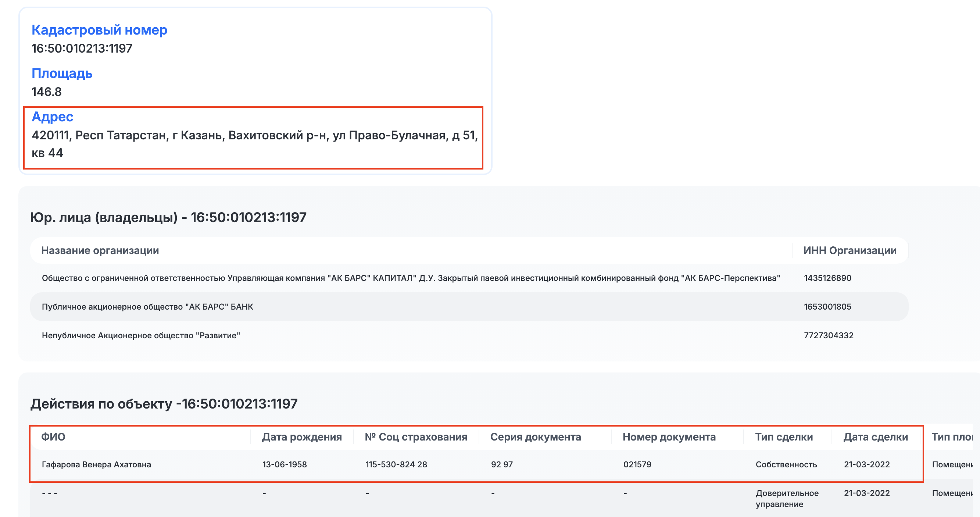The width and height of the screenshot is (980, 517).
Task: Select the Непубличное Акционерное общество Развитие row
Action: tap(469, 335)
